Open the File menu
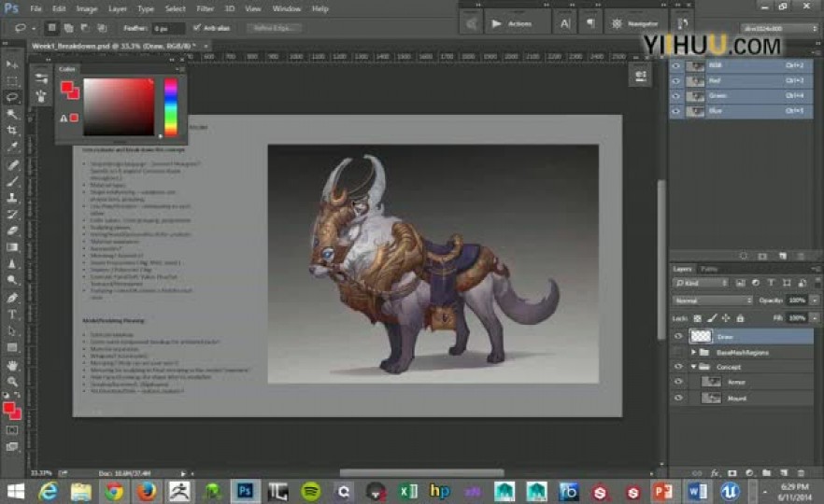The width and height of the screenshot is (824, 504). 36,9
